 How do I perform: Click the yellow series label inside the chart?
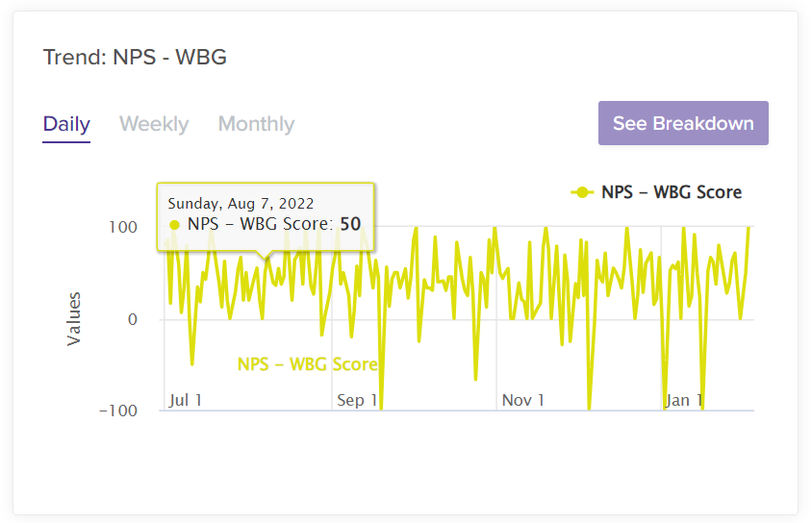point(307,364)
